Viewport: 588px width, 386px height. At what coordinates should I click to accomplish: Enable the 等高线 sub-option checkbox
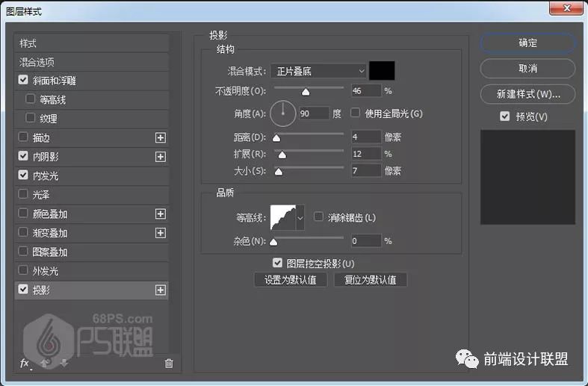click(x=31, y=99)
